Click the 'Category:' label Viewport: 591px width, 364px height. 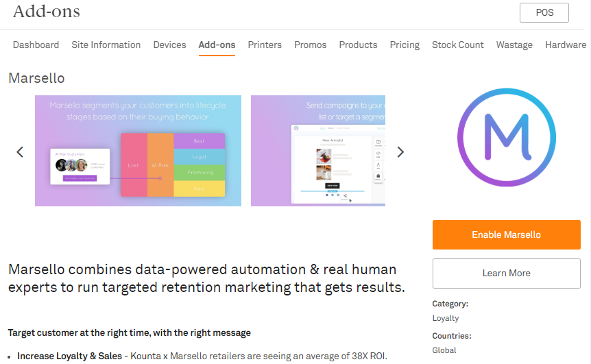click(x=450, y=304)
